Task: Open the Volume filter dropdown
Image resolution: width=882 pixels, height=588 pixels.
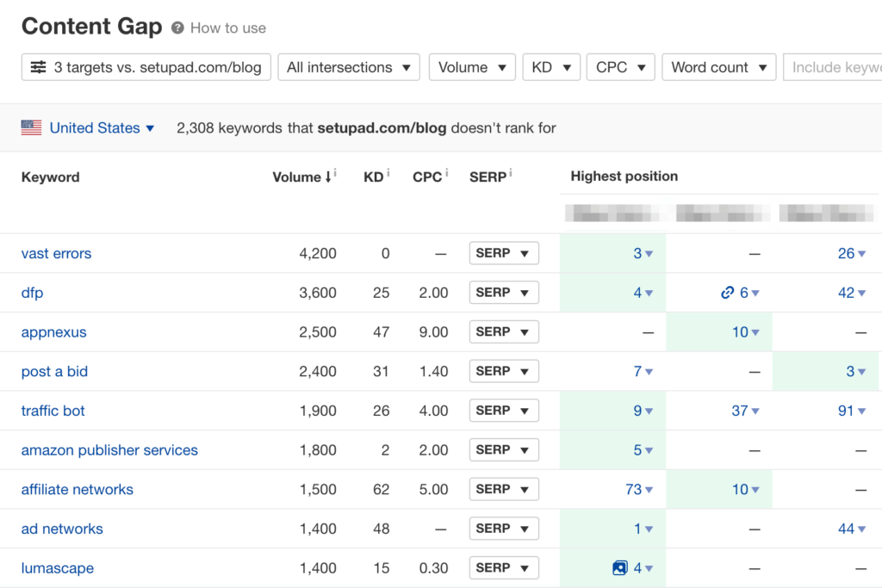Action: point(471,66)
